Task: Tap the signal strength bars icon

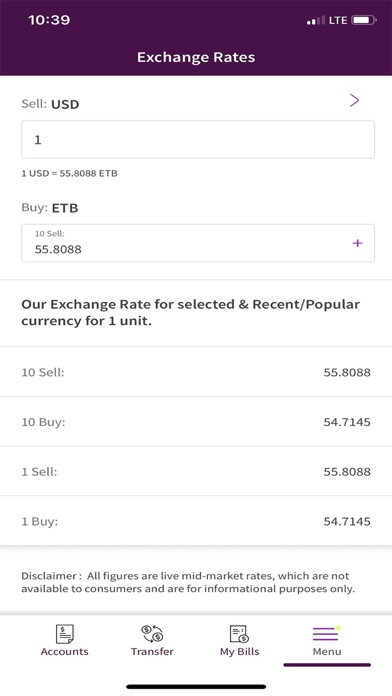Action: click(x=316, y=20)
